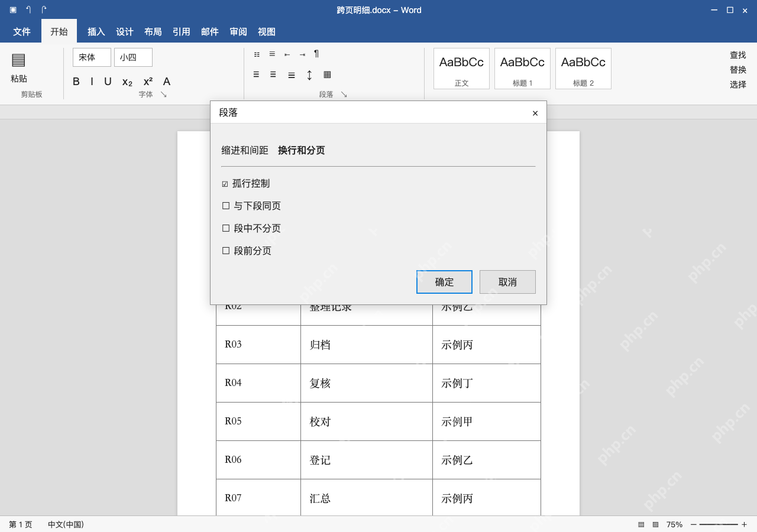
Task: Click the zoom in plus button
Action: click(744, 524)
